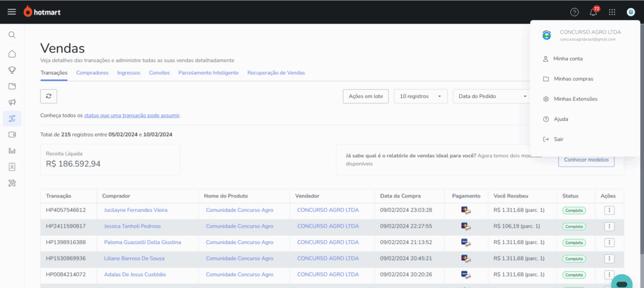Go to the sidebar home icon

click(x=12, y=54)
